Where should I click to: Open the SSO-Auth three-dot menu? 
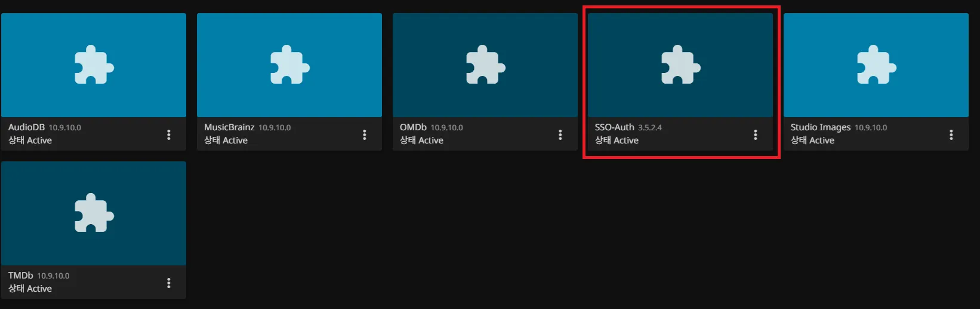click(756, 134)
